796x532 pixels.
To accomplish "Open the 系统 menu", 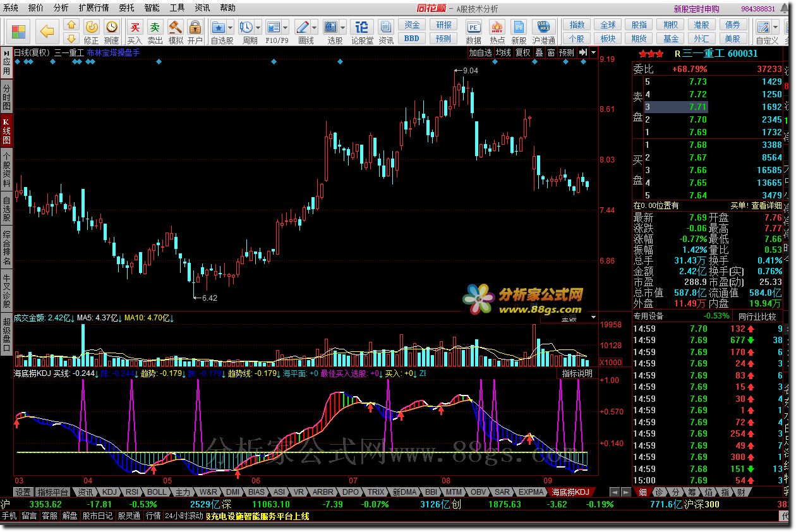I will coord(11,8).
